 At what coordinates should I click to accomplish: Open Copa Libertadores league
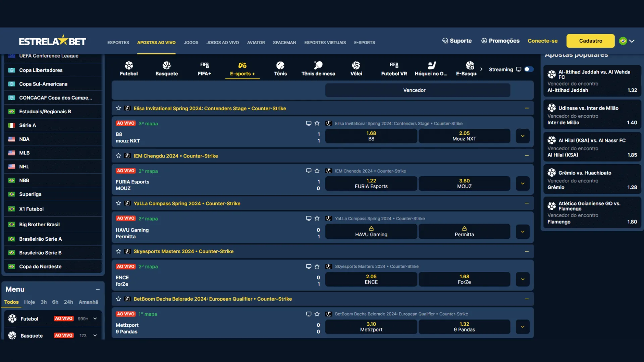53,70
